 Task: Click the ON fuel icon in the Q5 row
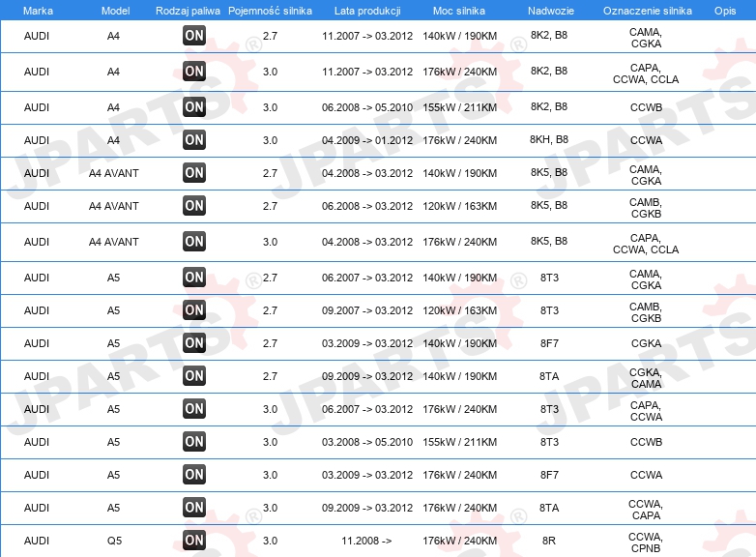194,541
